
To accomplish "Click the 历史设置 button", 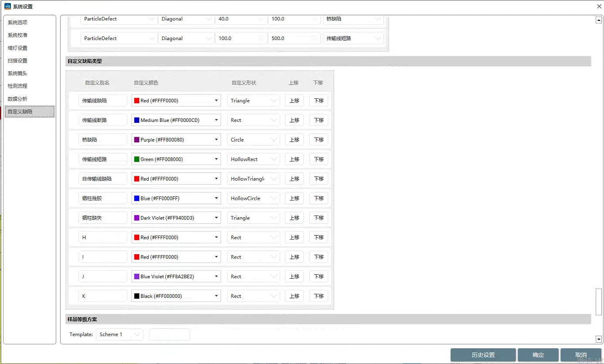I will tap(483, 355).
